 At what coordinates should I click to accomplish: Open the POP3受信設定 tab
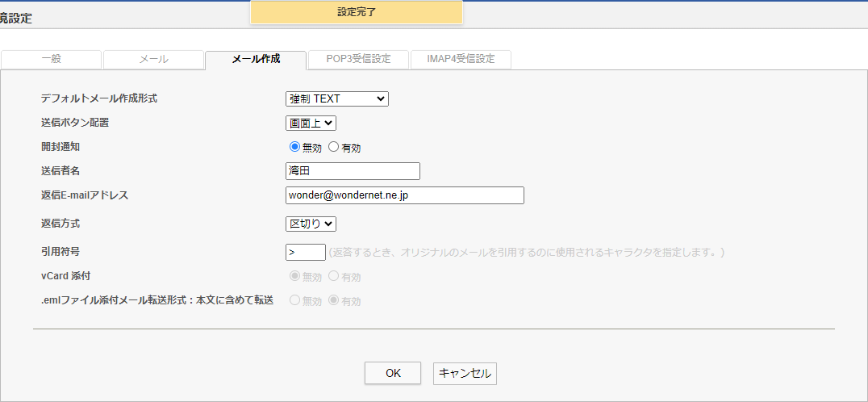pyautogui.click(x=358, y=59)
